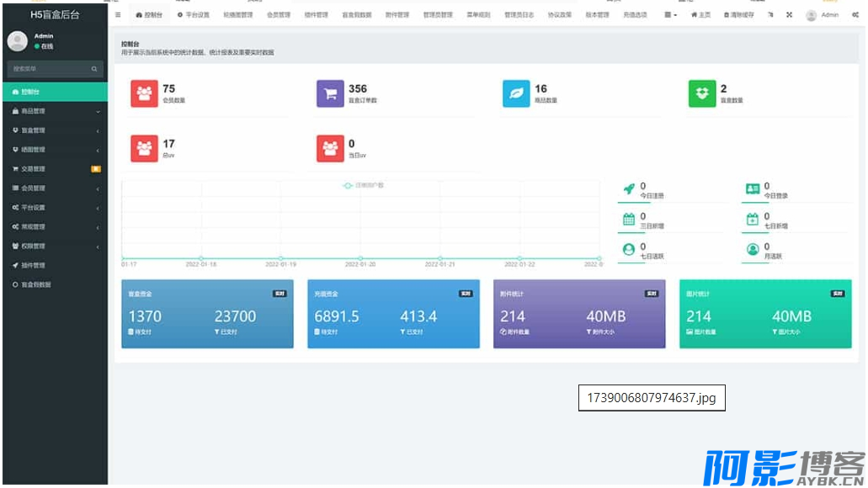Image resolution: width=868 pixels, height=488 pixels.
Task: Expand the 盲盒管理 sidebar menu
Action: click(x=54, y=130)
